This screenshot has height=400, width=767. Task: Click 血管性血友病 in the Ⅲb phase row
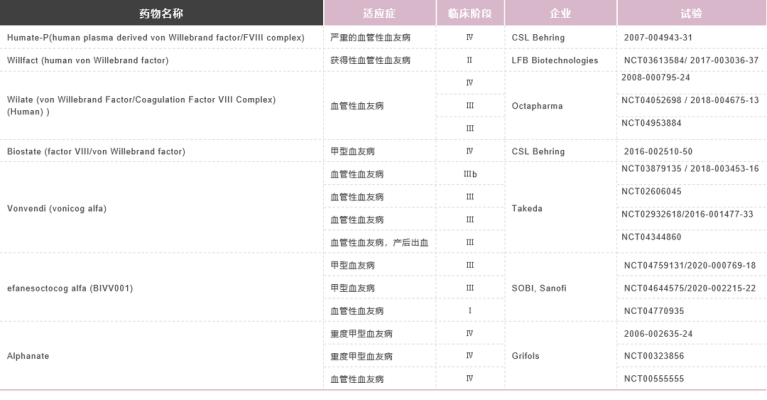point(357,174)
